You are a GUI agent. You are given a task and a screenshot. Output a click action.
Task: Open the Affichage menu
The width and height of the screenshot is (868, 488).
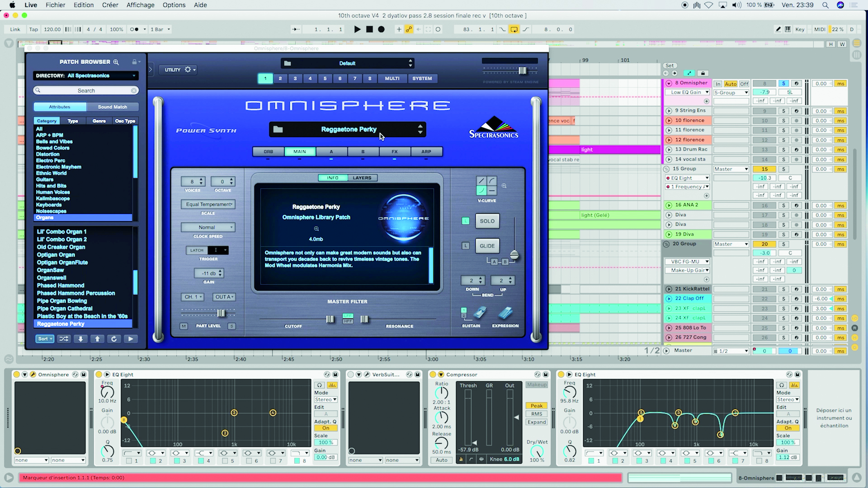click(140, 5)
